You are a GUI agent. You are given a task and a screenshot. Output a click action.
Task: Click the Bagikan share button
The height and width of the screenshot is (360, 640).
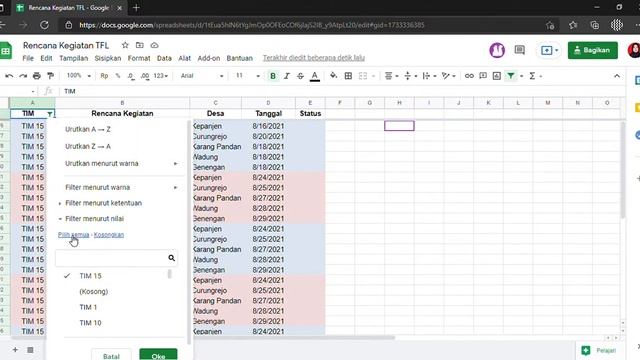[593, 50]
